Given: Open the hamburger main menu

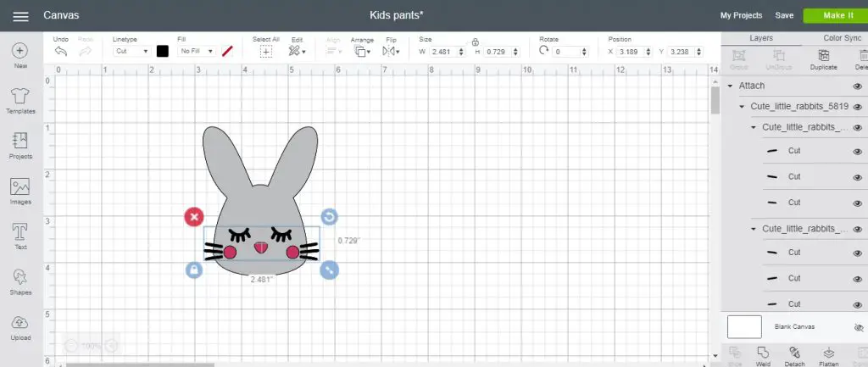Looking at the screenshot, I should click(20, 16).
